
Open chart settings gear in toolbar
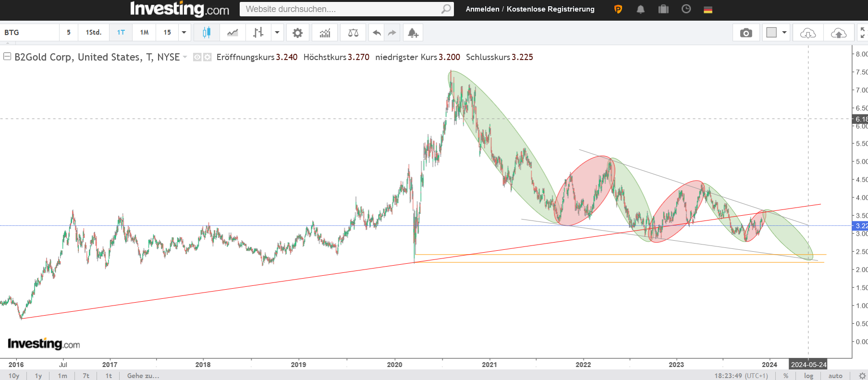click(298, 33)
